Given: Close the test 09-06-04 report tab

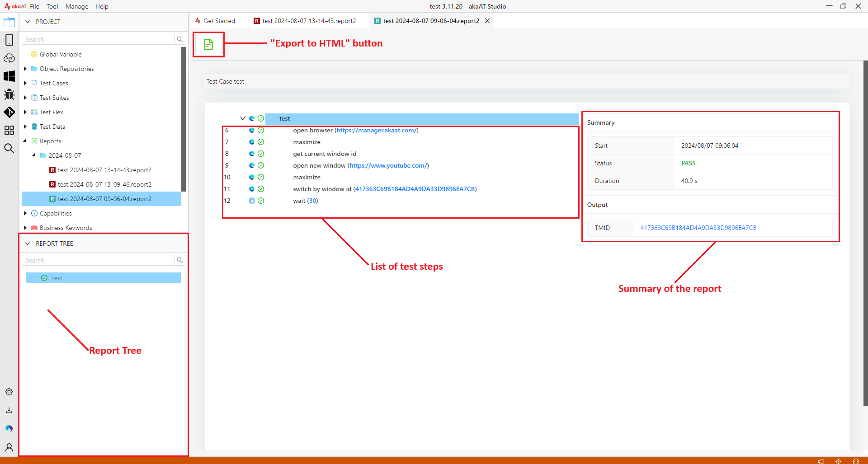Looking at the screenshot, I should [487, 21].
